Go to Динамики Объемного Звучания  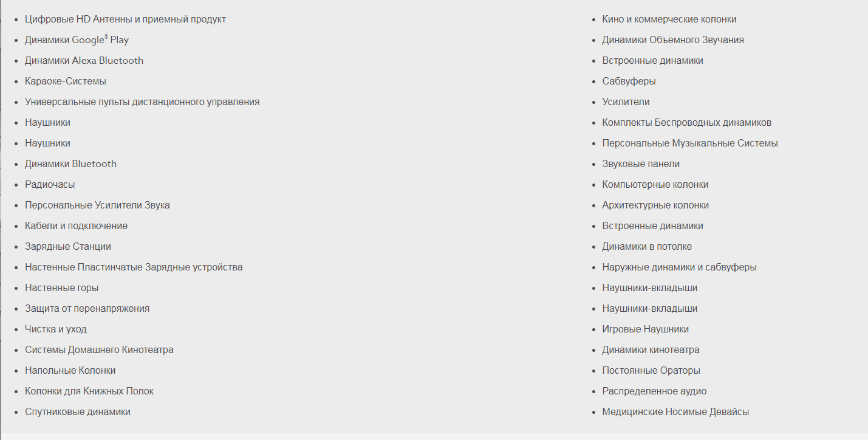673,40
